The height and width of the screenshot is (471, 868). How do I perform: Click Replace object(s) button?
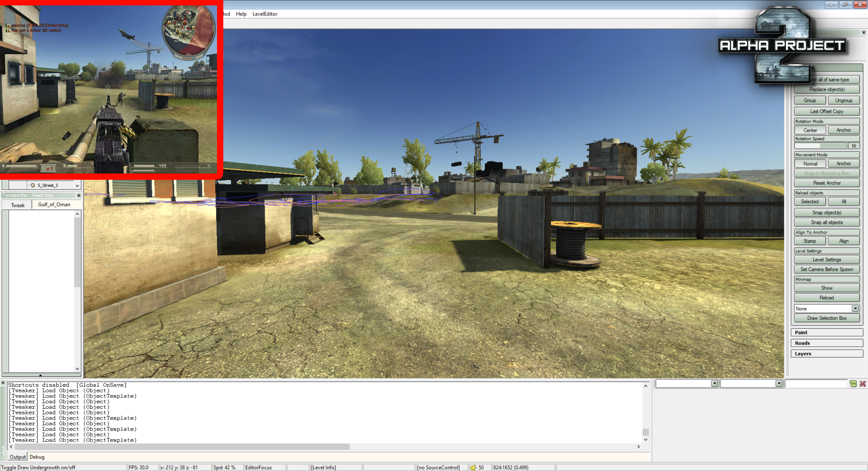827,89
